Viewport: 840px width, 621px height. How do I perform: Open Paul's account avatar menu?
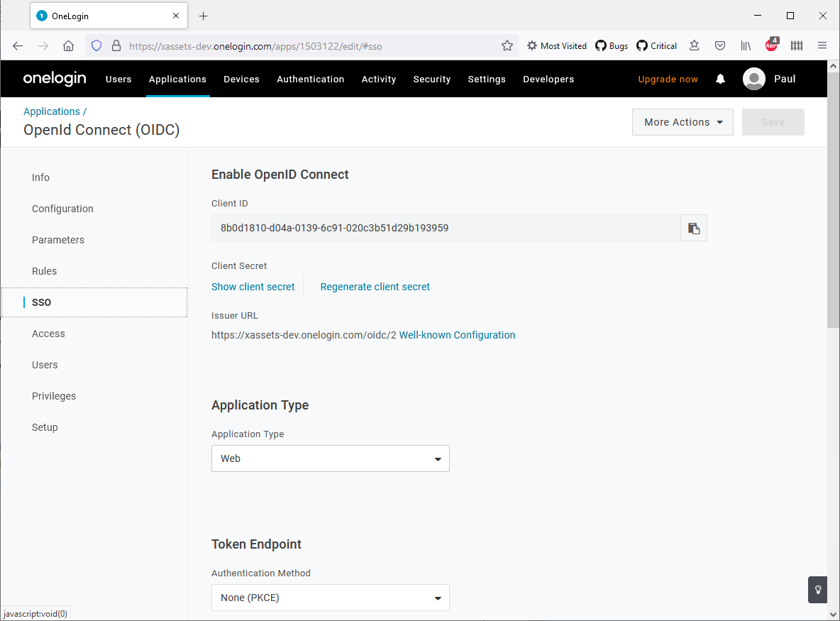click(x=754, y=79)
